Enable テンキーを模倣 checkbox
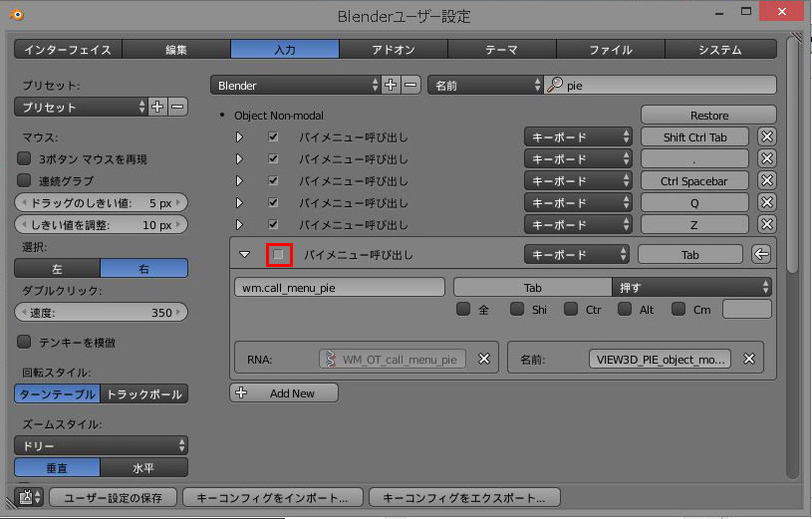Image resolution: width=812 pixels, height=519 pixels. (24, 342)
